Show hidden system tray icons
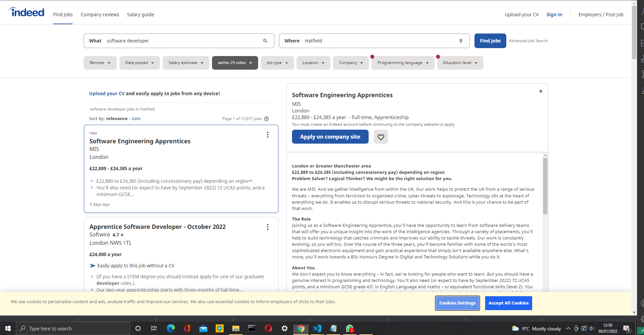Screen dimensions: 644x335 (x=568, y=328)
